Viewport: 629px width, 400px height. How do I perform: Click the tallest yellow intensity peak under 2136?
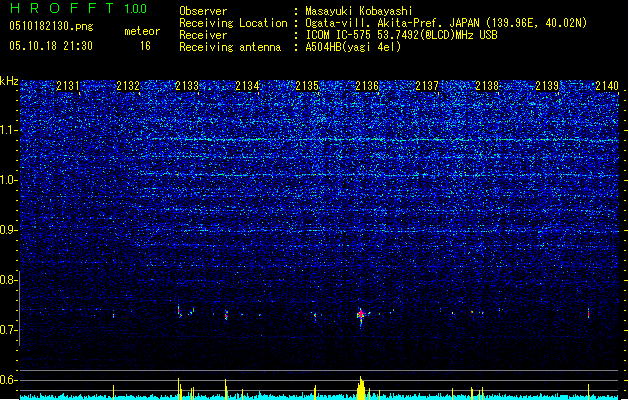(361, 388)
